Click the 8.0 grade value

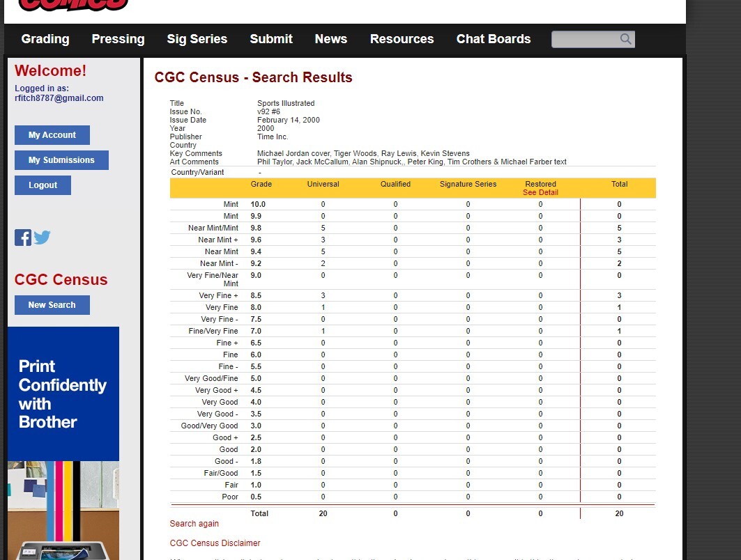pyautogui.click(x=256, y=307)
